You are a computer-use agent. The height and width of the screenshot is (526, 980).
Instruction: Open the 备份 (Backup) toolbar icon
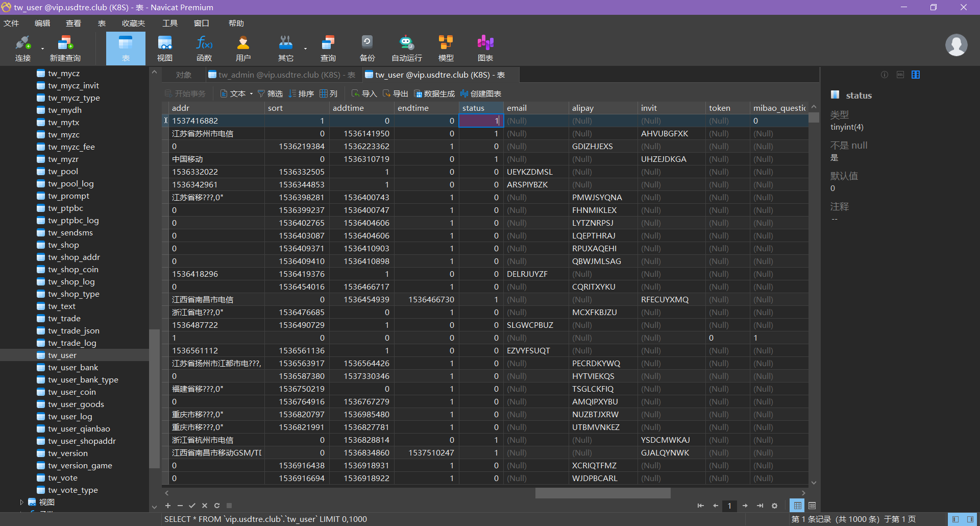coord(367,49)
